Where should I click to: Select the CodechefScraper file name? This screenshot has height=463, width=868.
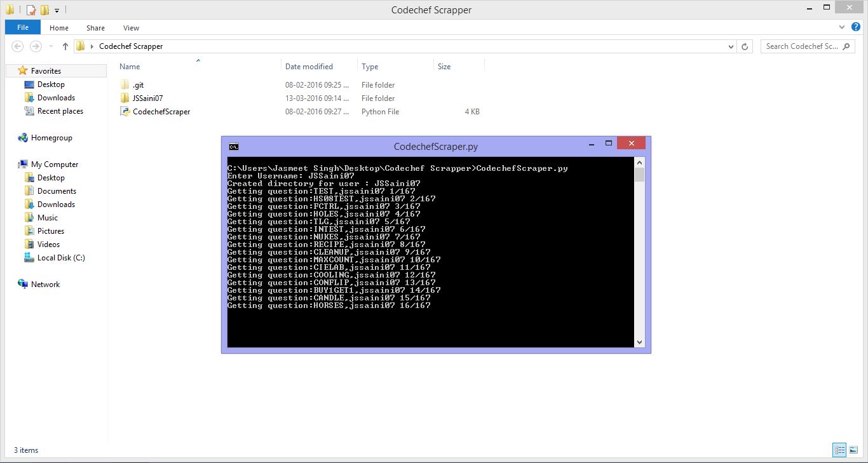[161, 112]
